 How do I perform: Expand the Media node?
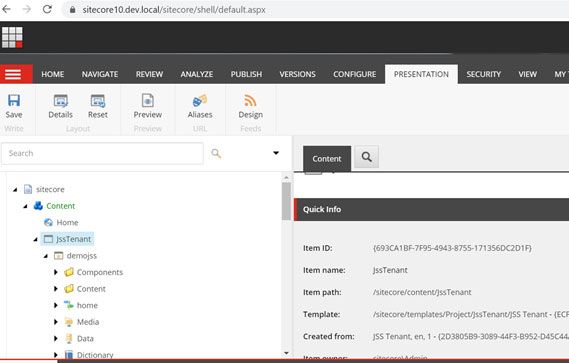(56, 322)
